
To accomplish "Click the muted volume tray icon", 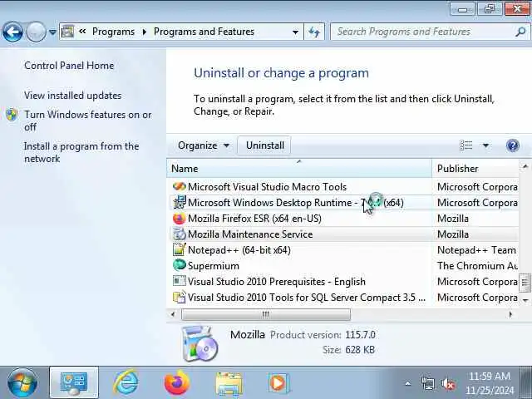I will [x=448, y=384].
